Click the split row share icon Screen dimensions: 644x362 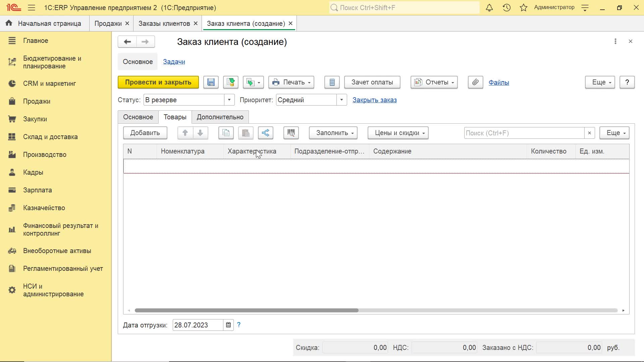pyautogui.click(x=266, y=133)
